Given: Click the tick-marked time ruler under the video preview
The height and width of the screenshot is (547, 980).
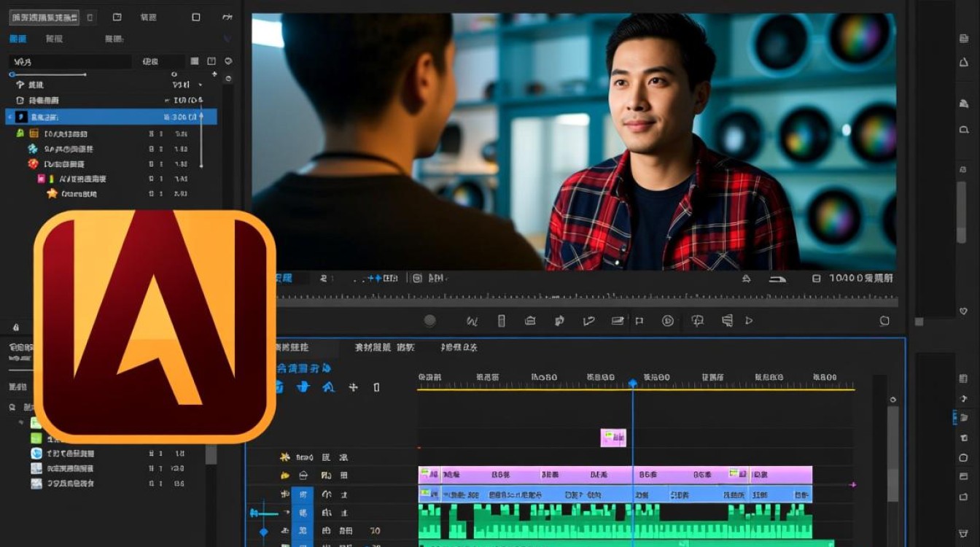Looking at the screenshot, I should point(586,296).
